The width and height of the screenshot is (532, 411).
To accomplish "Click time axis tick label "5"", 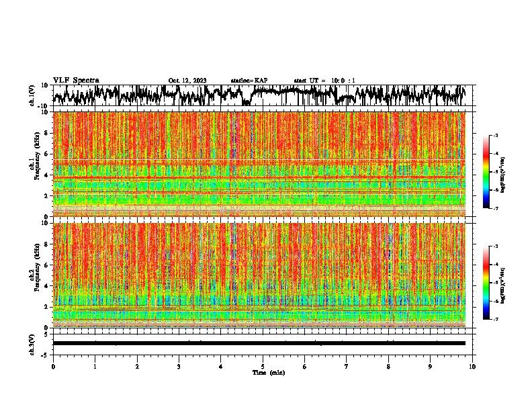I will (x=263, y=367).
